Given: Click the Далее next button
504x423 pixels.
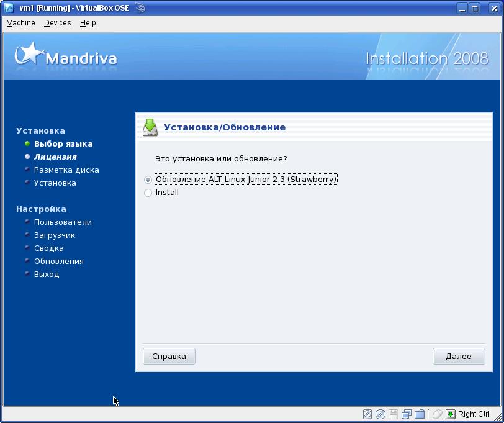Looking at the screenshot, I should click(x=459, y=356).
